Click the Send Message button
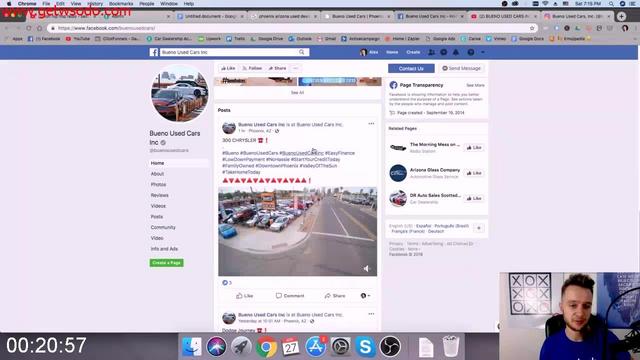640x360 pixels. [462, 68]
